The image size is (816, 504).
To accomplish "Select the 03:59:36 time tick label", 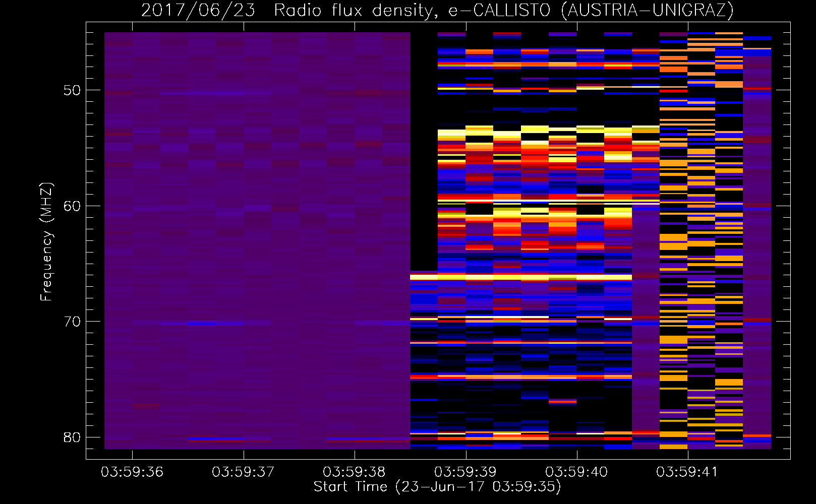I will pos(132,472).
